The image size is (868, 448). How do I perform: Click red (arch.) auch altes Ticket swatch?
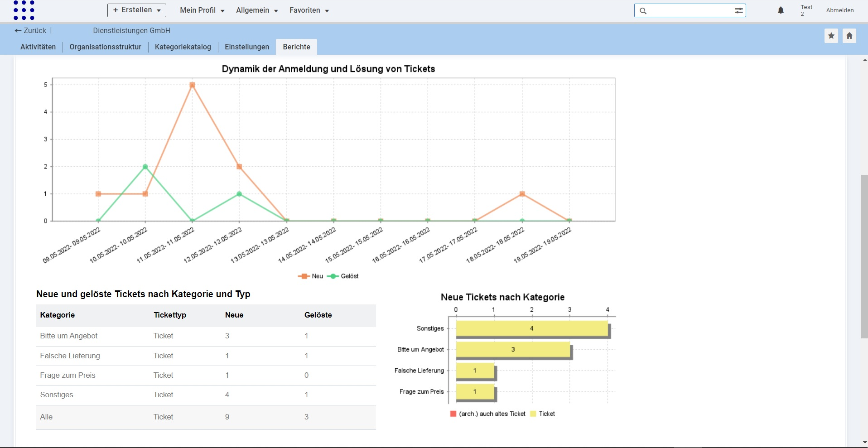point(453,414)
